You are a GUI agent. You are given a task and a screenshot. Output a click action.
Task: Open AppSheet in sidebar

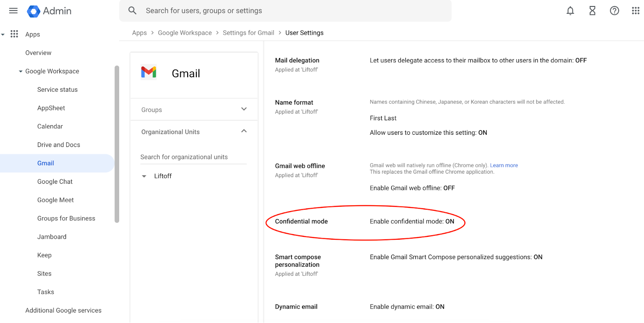[x=51, y=108]
